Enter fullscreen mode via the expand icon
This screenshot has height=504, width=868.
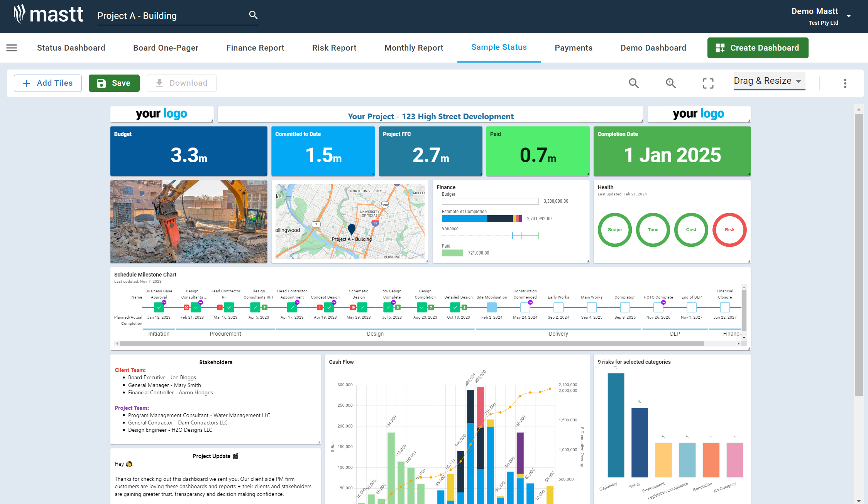[708, 83]
